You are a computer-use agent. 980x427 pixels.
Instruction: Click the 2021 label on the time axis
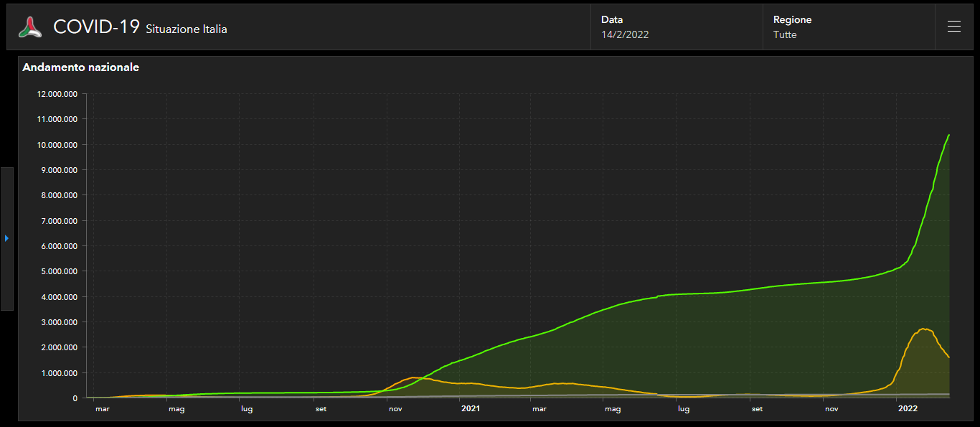click(x=470, y=409)
